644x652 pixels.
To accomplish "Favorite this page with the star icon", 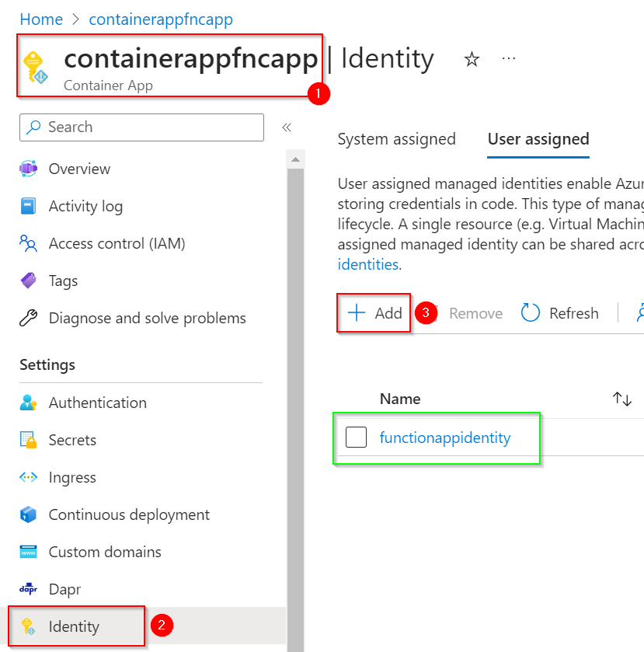I will click(x=472, y=59).
